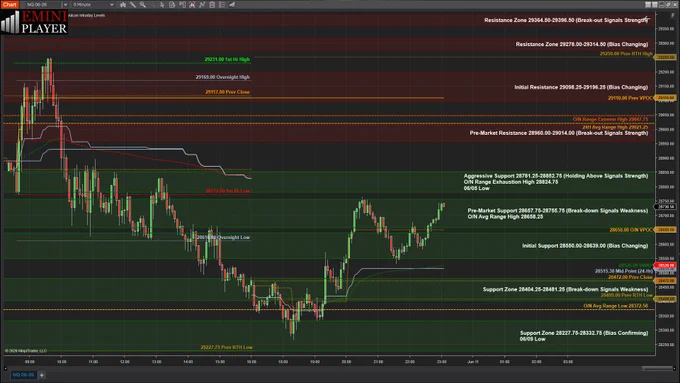
Task: Click 'Pre-Market Support 28687.75-28755.75' label
Action: tap(558, 211)
